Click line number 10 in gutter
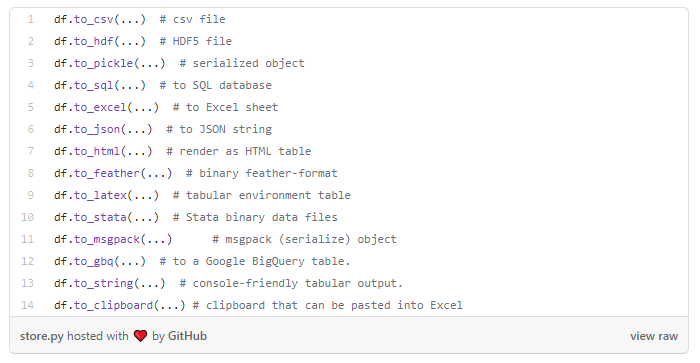The image size is (700, 363). pos(28,217)
